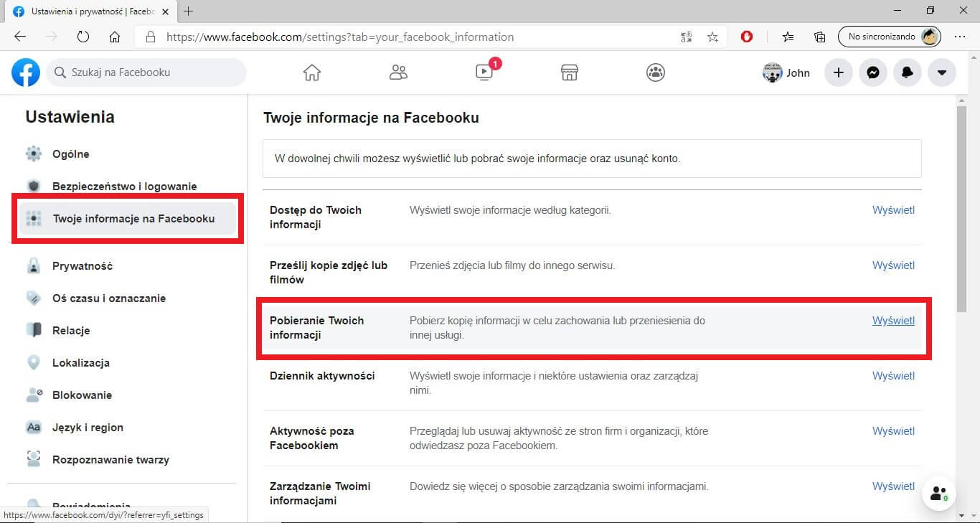980x523 pixels.
Task: Open the Ogólne settings section
Action: pos(71,154)
